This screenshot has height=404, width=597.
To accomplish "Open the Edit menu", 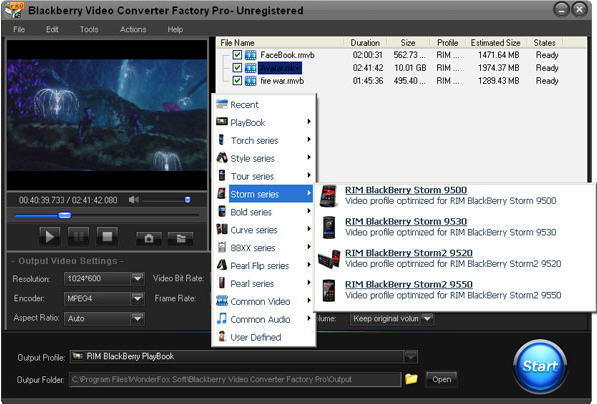I will (52, 29).
